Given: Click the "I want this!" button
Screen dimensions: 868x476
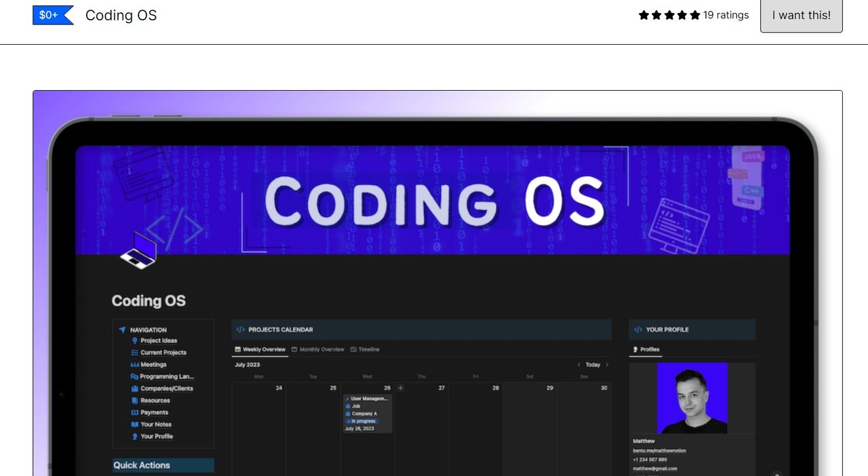Looking at the screenshot, I should click(x=801, y=15).
